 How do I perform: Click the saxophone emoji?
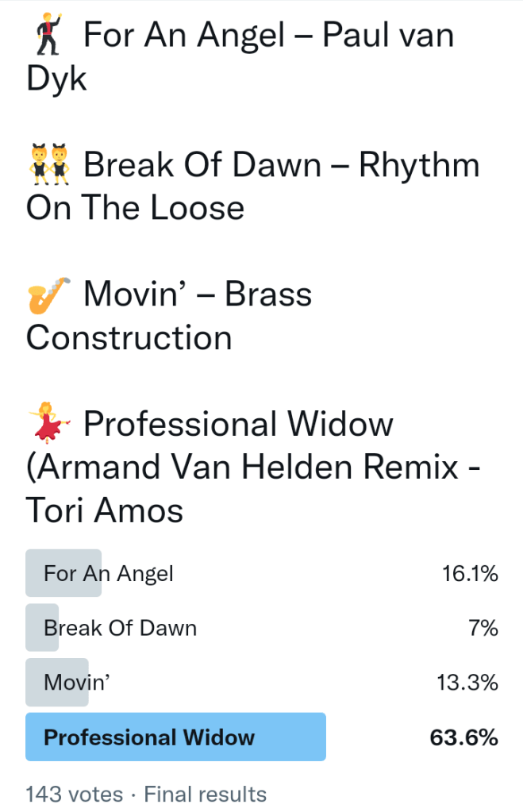pyautogui.click(x=49, y=294)
